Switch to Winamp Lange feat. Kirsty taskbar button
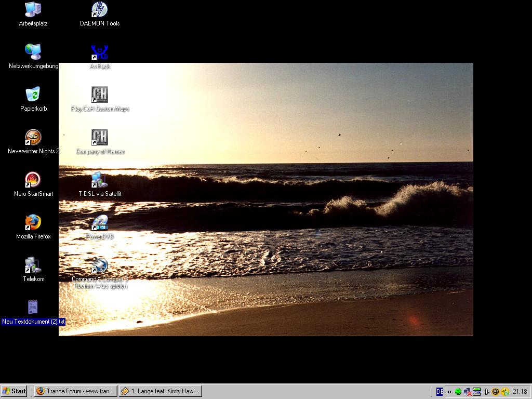 (x=160, y=391)
